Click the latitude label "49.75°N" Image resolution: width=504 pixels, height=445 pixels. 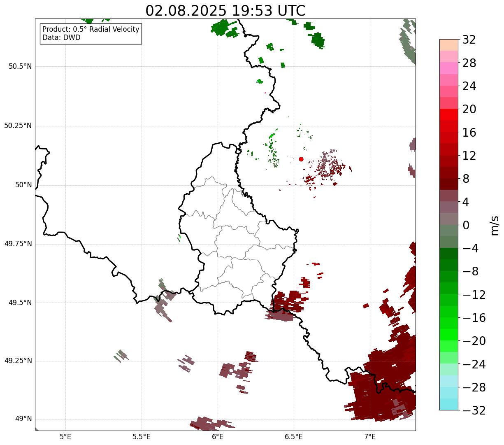point(18,244)
